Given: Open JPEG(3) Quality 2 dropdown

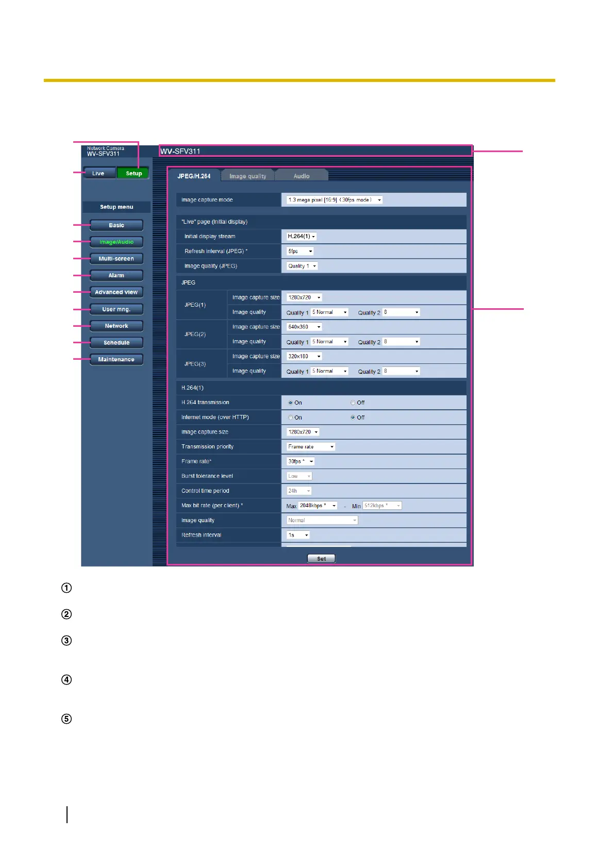Looking at the screenshot, I should coord(401,371).
